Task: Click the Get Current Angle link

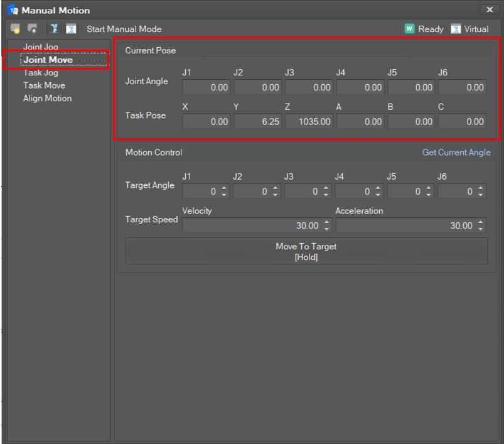Action: point(456,153)
